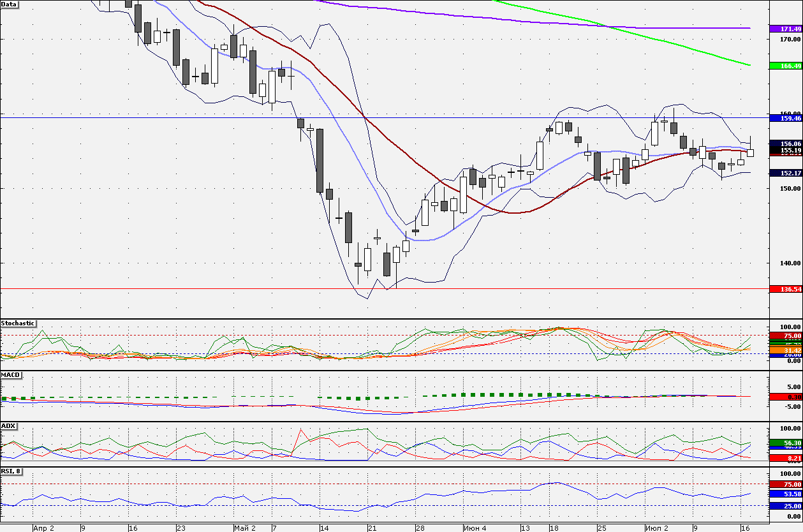Click the 'Июн 4' date axis label

[x=475, y=528]
